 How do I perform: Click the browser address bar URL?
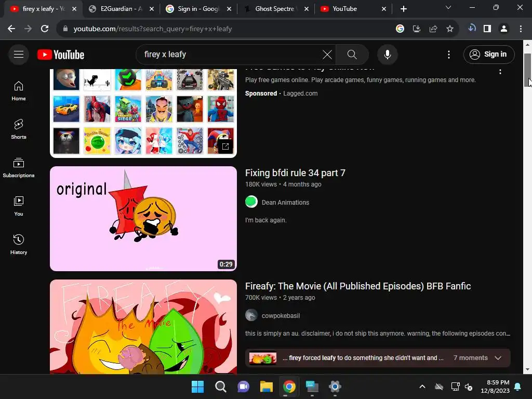[153, 29]
